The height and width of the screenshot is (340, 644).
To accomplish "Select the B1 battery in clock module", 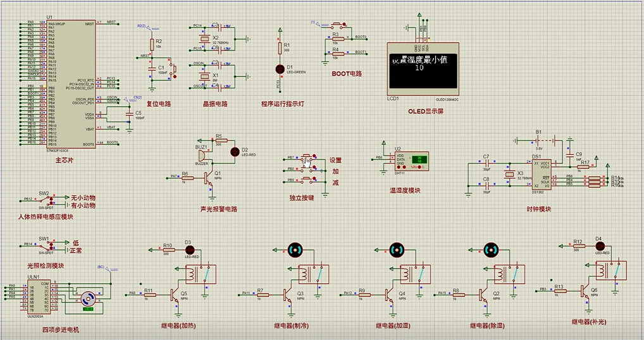I will pyautogui.click(x=538, y=141).
